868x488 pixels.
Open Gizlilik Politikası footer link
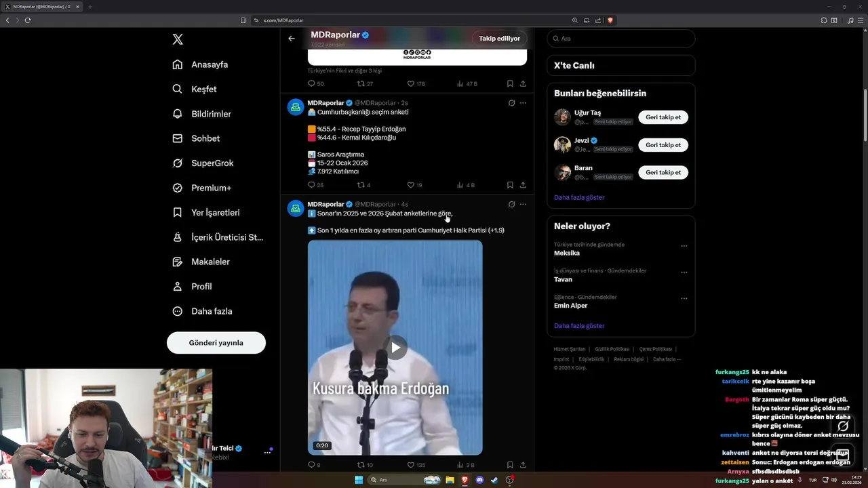[x=613, y=349]
